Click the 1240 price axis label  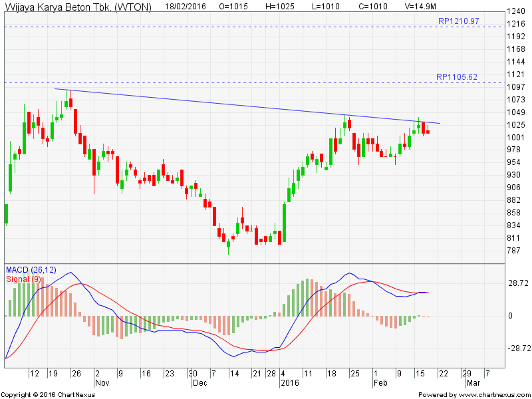(516, 11)
